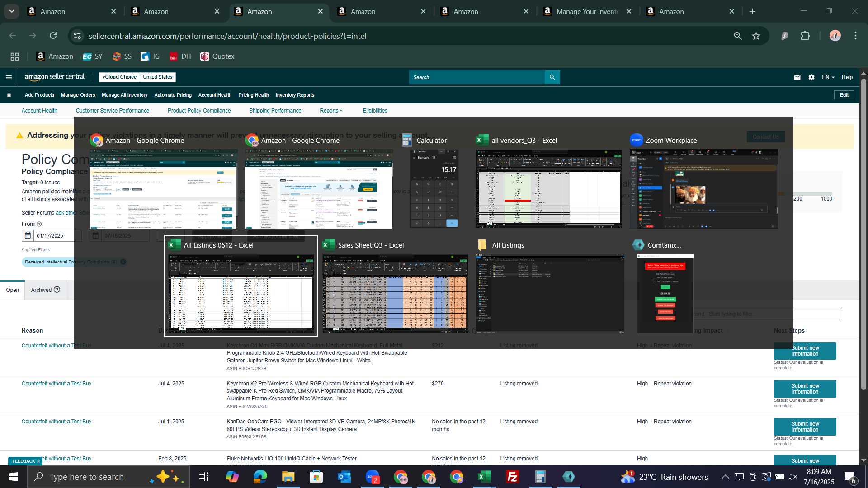Expand the Reports dropdown menu
Image resolution: width=868 pixels, height=488 pixels.
coord(331,111)
